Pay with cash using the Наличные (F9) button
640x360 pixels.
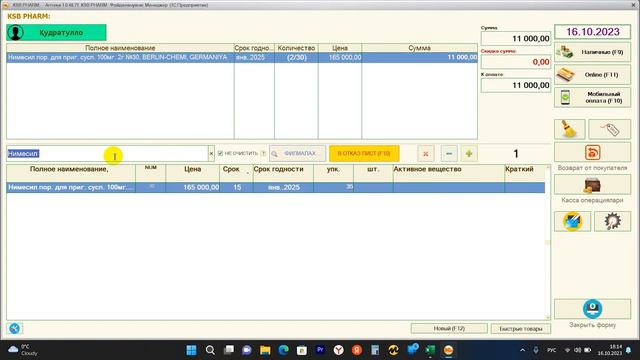pyautogui.click(x=592, y=52)
